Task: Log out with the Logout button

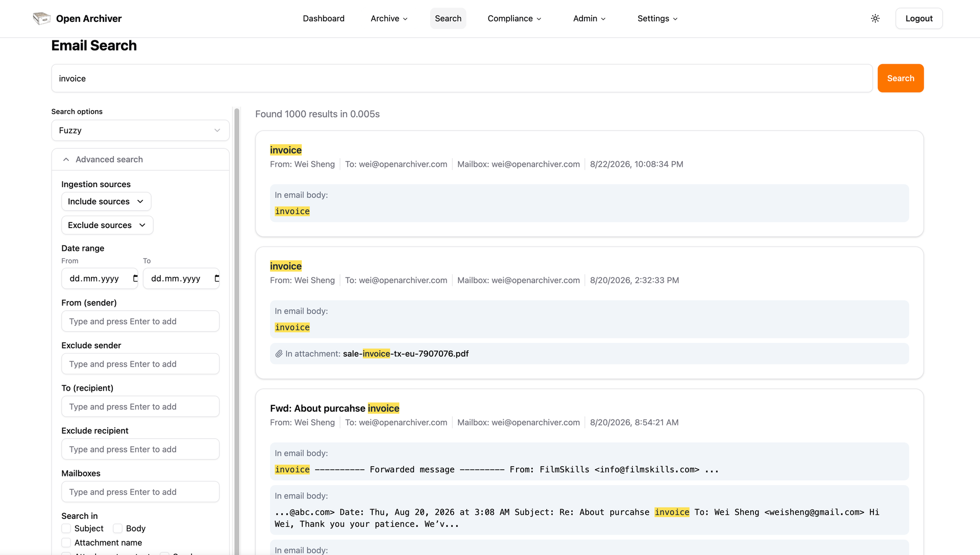Action: pos(919,18)
